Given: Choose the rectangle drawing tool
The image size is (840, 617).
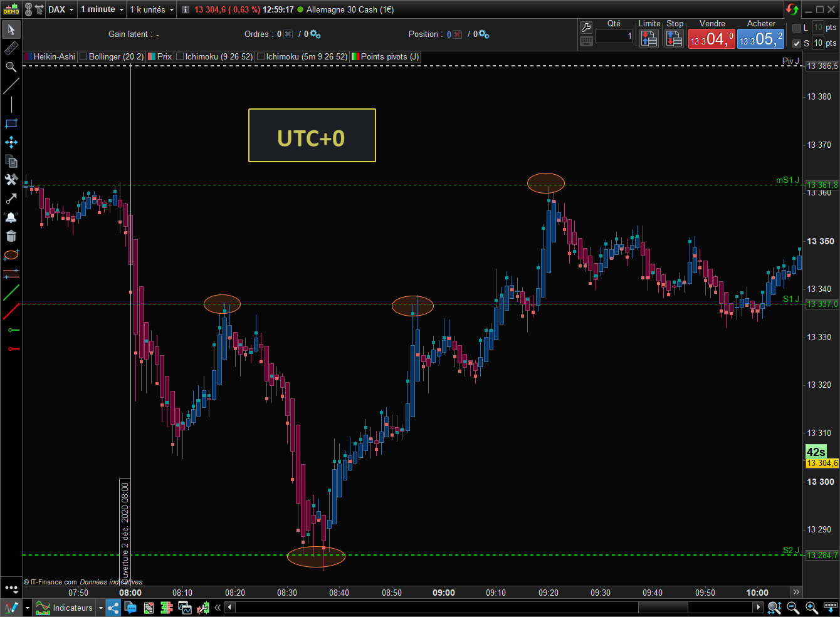Looking at the screenshot, I should coord(11,123).
